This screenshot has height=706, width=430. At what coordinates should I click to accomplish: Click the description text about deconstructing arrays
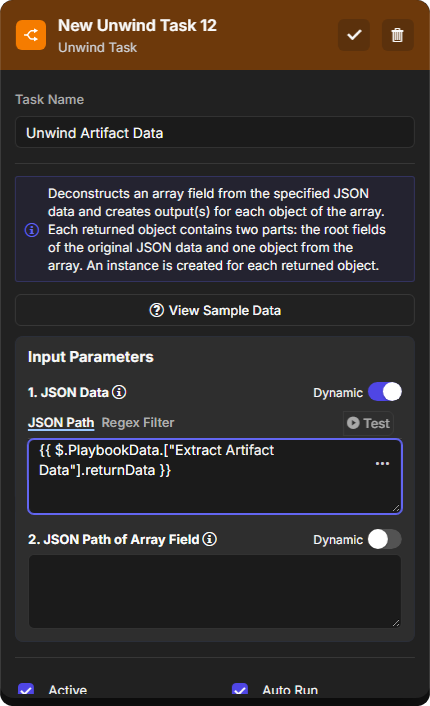pos(217,230)
